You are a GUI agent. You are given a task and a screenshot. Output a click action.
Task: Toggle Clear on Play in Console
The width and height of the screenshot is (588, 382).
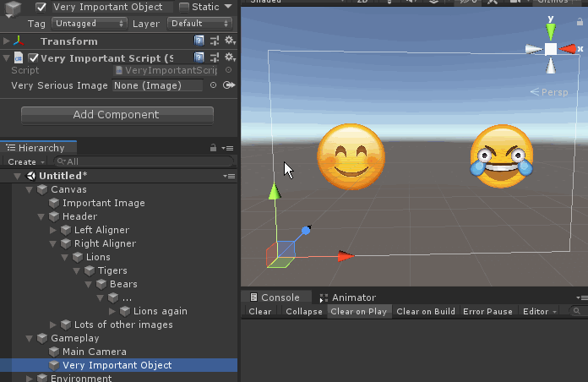pos(358,312)
